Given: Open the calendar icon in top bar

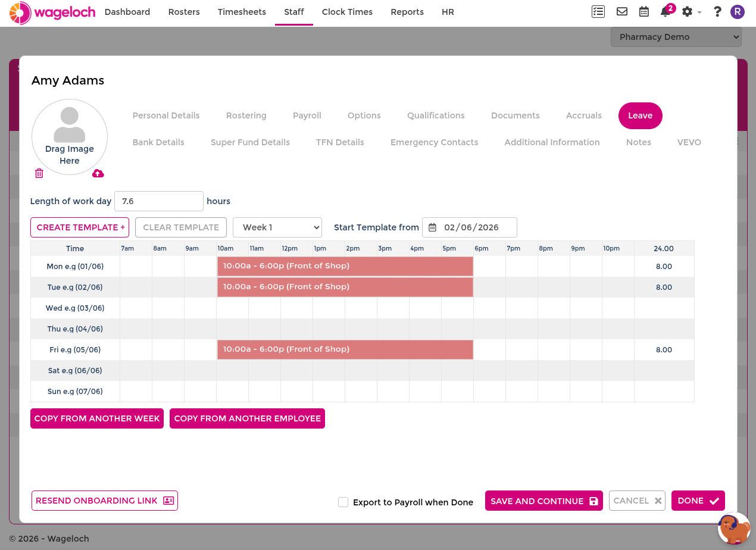Looking at the screenshot, I should click(644, 11).
